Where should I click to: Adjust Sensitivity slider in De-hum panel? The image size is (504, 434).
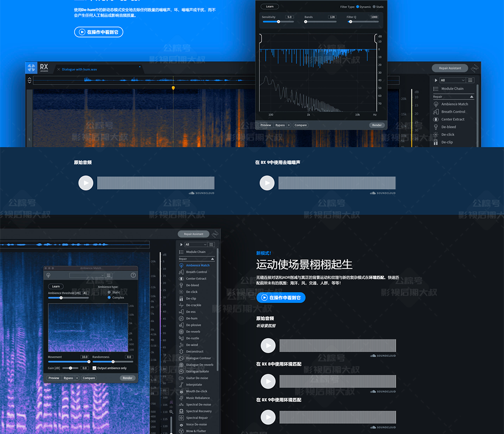coord(278,22)
